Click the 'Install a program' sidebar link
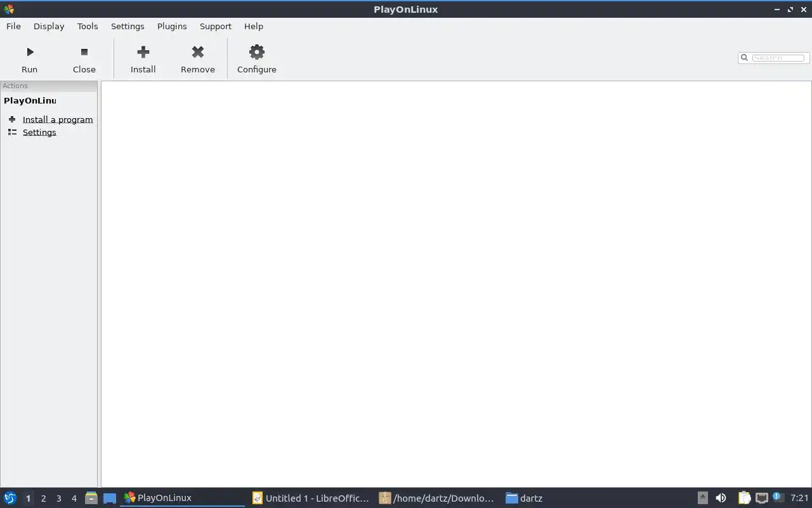The width and height of the screenshot is (812, 508). pos(58,119)
